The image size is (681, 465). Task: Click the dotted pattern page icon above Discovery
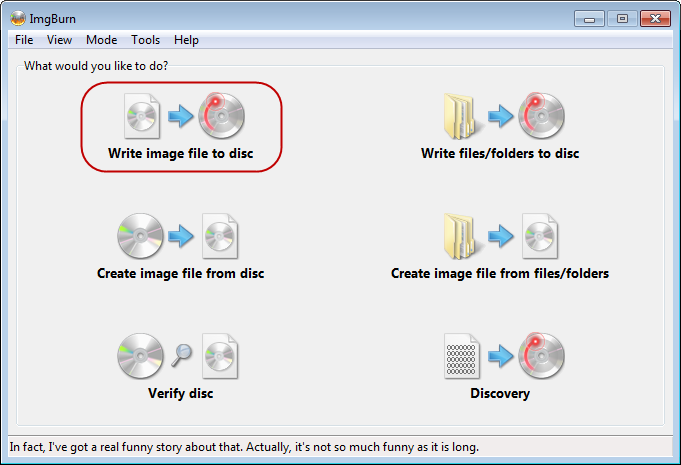[x=462, y=356]
